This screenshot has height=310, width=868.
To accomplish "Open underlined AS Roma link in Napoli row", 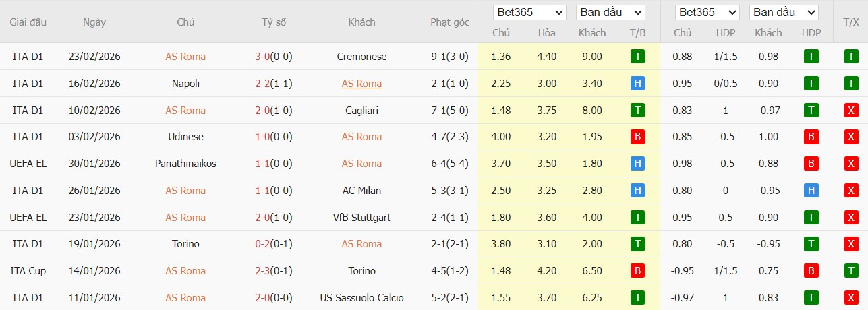I will [361, 84].
